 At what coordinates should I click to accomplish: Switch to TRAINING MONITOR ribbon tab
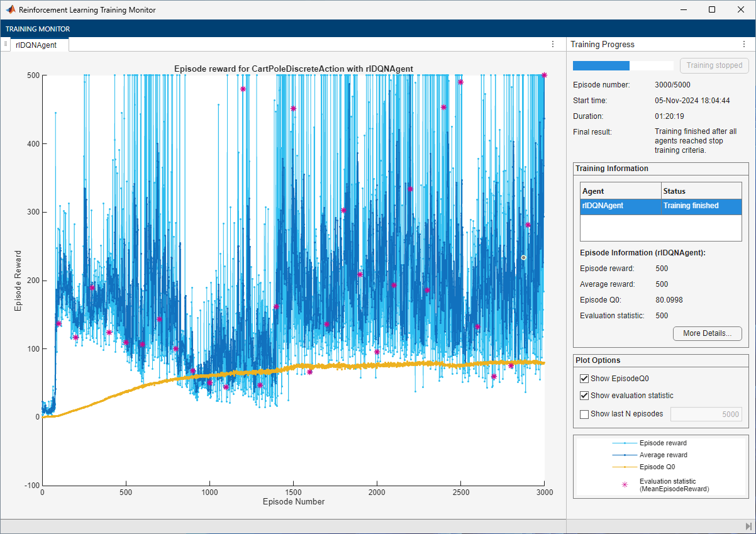tap(38, 29)
